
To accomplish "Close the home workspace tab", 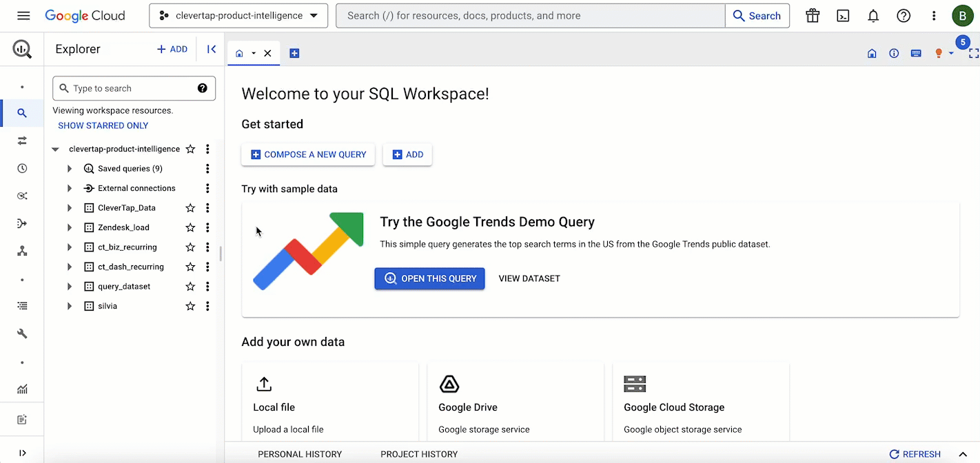I will pyautogui.click(x=267, y=53).
